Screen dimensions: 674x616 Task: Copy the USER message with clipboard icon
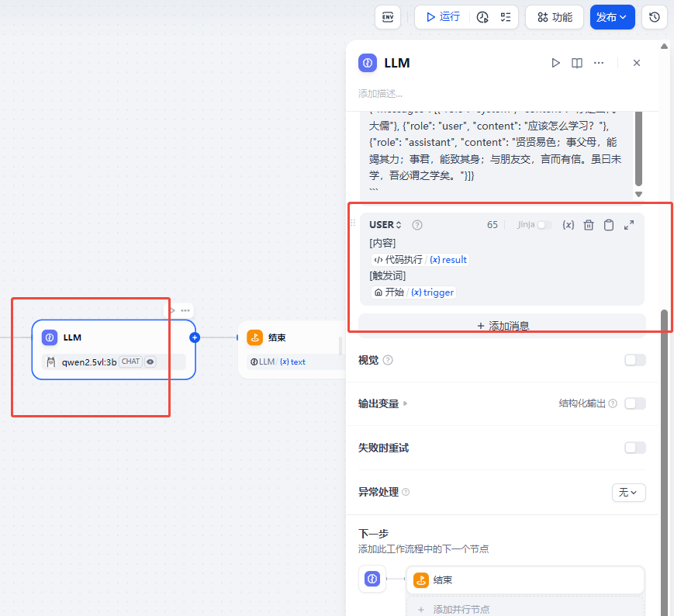[609, 225]
